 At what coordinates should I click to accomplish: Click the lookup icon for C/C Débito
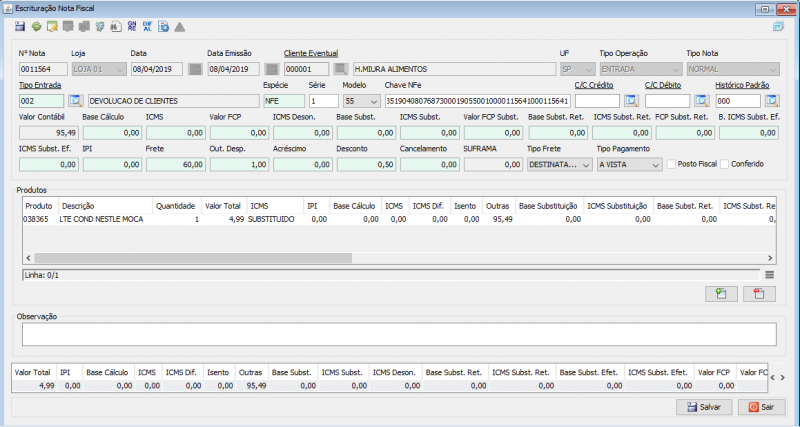point(702,101)
